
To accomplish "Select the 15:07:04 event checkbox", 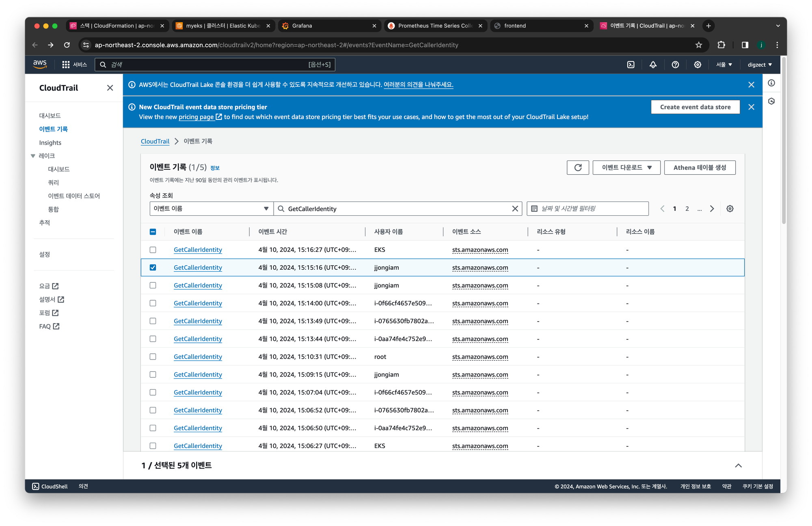I will [x=153, y=392].
